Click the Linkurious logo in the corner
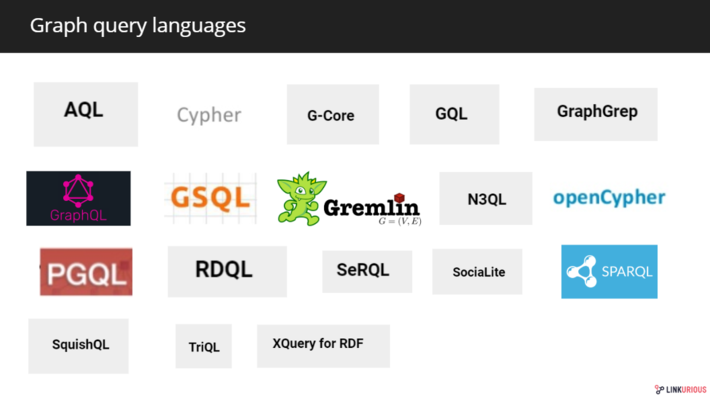The image size is (710, 399). (x=681, y=389)
